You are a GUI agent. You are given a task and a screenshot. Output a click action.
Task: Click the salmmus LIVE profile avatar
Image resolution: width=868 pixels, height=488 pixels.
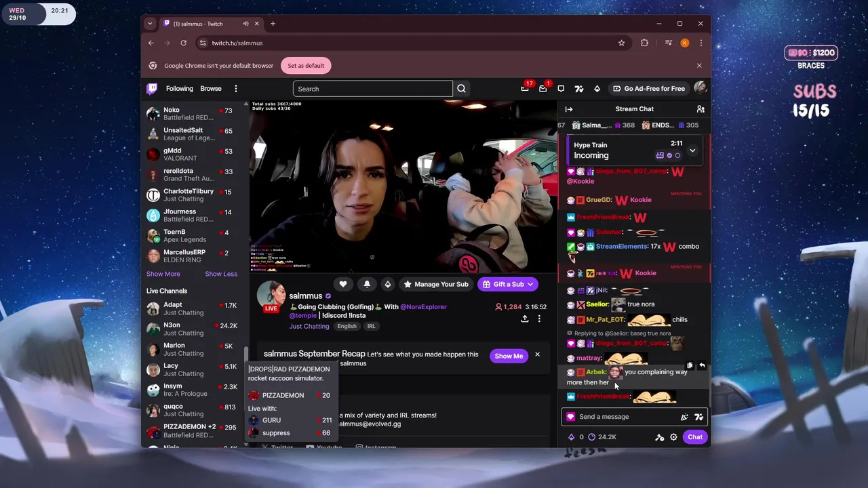pyautogui.click(x=271, y=296)
